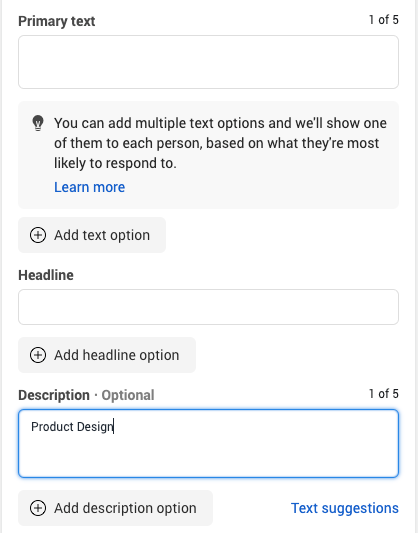Click the multiple text options tip message
The height and width of the screenshot is (533, 418).
pos(220,143)
